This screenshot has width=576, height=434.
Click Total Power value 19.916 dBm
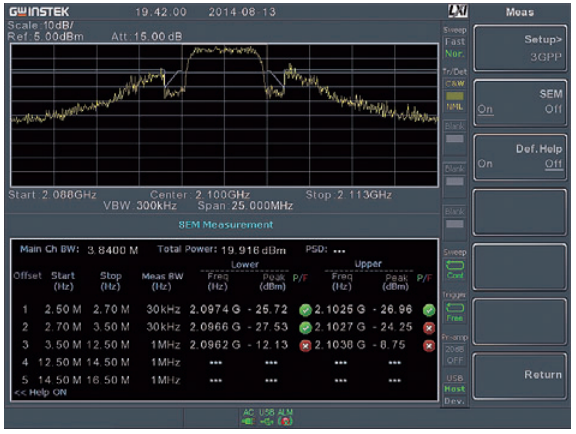pos(253,251)
